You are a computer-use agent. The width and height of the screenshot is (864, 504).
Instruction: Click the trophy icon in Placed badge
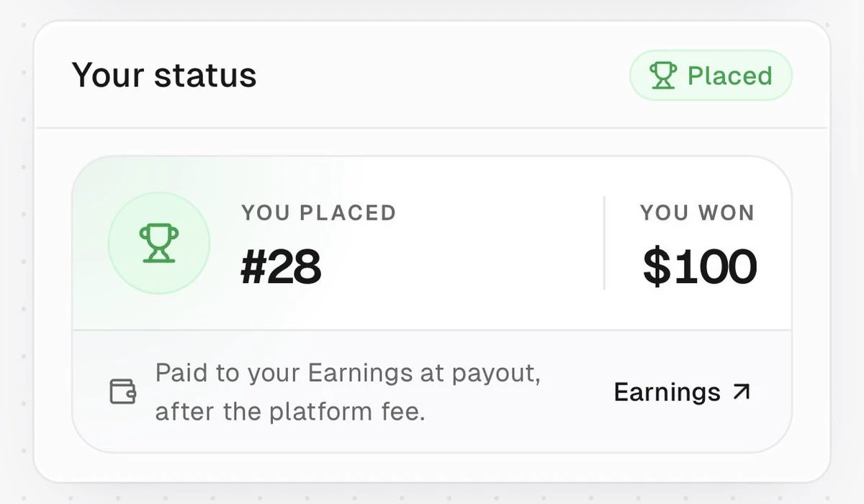coord(663,76)
